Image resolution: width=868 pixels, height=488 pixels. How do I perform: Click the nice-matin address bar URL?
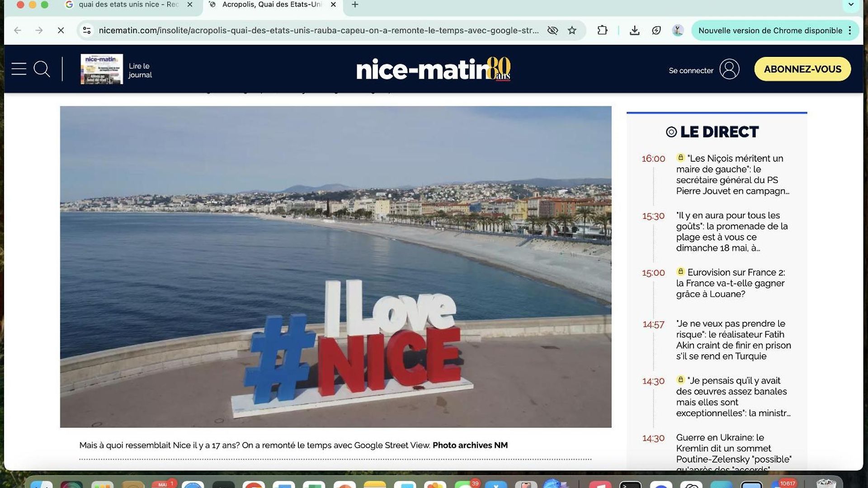coord(319,30)
